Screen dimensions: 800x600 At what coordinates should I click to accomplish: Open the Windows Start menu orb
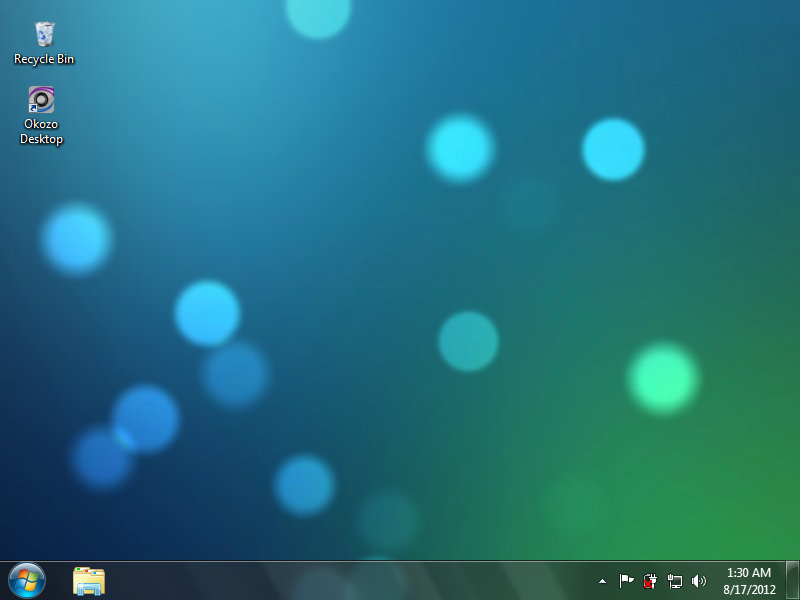27,581
